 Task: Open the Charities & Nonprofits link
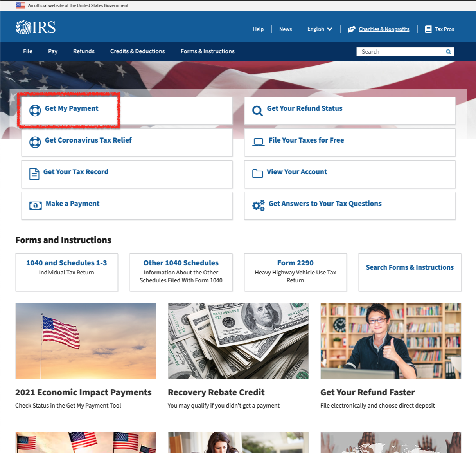(x=384, y=29)
